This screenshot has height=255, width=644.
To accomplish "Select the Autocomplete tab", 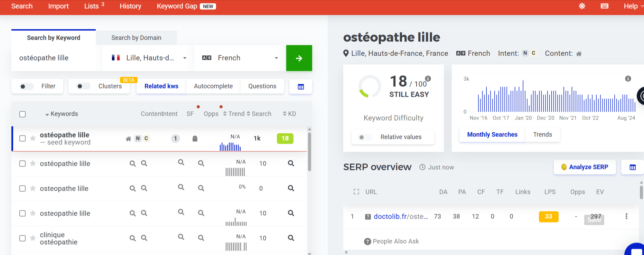I will click(213, 86).
